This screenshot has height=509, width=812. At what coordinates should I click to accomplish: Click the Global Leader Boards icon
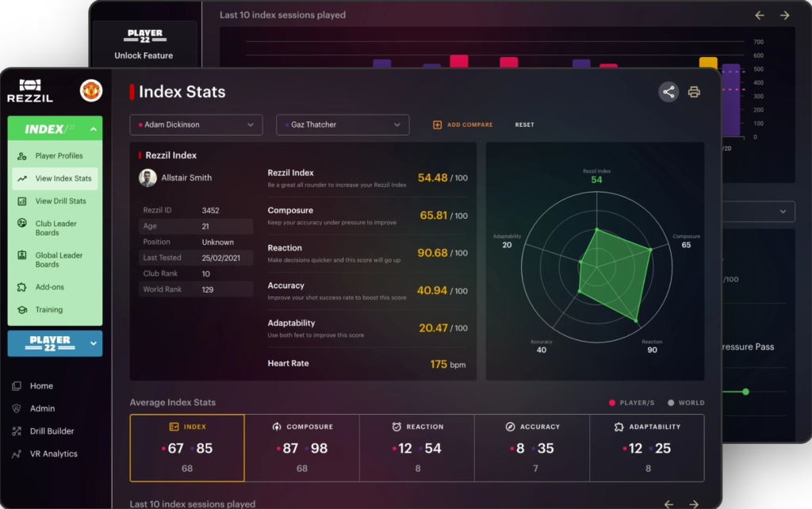tap(21, 254)
